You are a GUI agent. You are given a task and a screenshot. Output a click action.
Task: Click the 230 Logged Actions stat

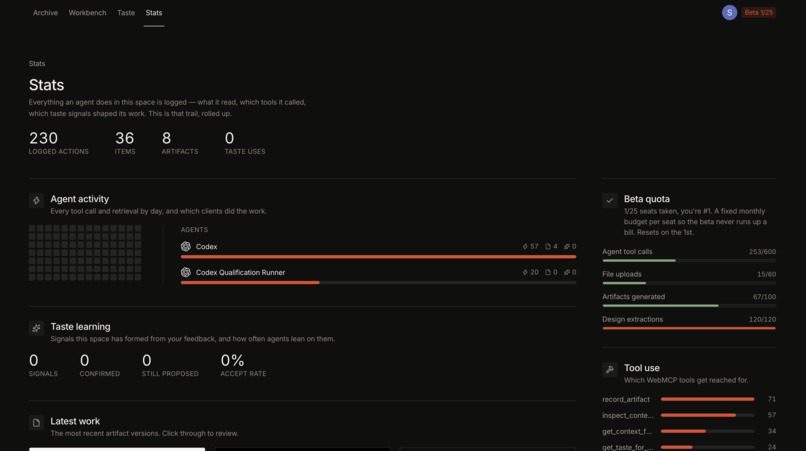pos(59,142)
